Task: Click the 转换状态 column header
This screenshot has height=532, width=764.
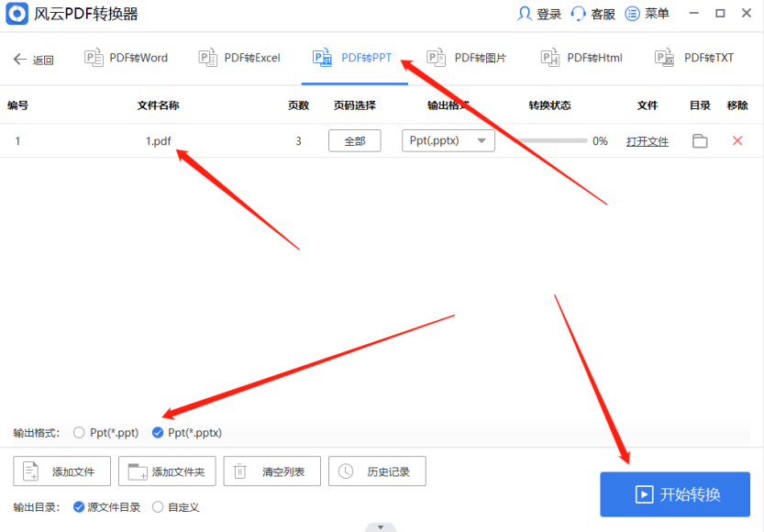Action: [x=550, y=105]
